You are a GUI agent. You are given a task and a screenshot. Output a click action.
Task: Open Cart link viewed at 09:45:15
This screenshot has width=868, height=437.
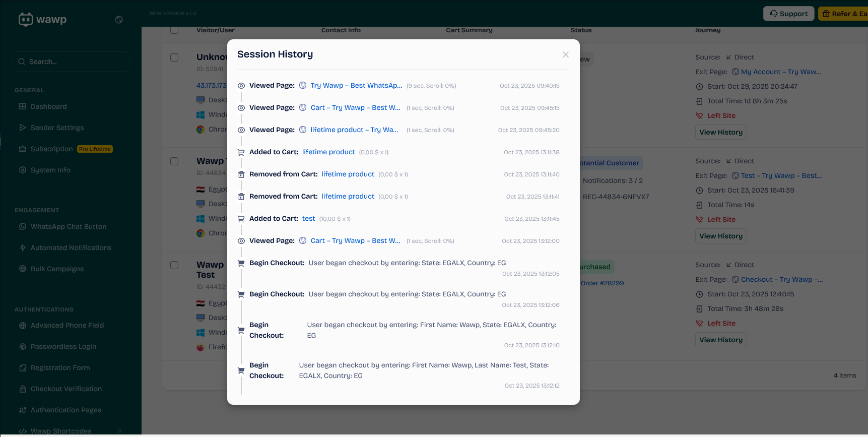tap(355, 108)
